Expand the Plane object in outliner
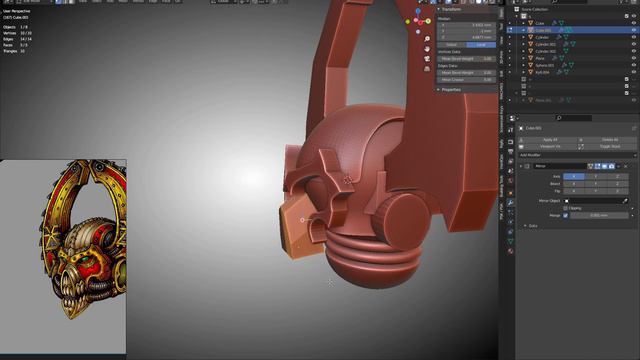The image size is (640, 360). 524,58
